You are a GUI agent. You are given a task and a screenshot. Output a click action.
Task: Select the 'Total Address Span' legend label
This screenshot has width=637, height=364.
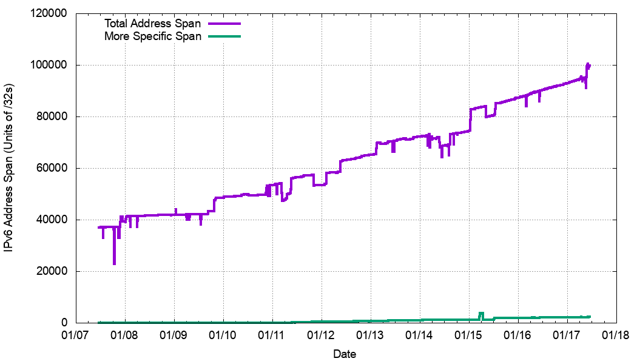pyautogui.click(x=152, y=23)
